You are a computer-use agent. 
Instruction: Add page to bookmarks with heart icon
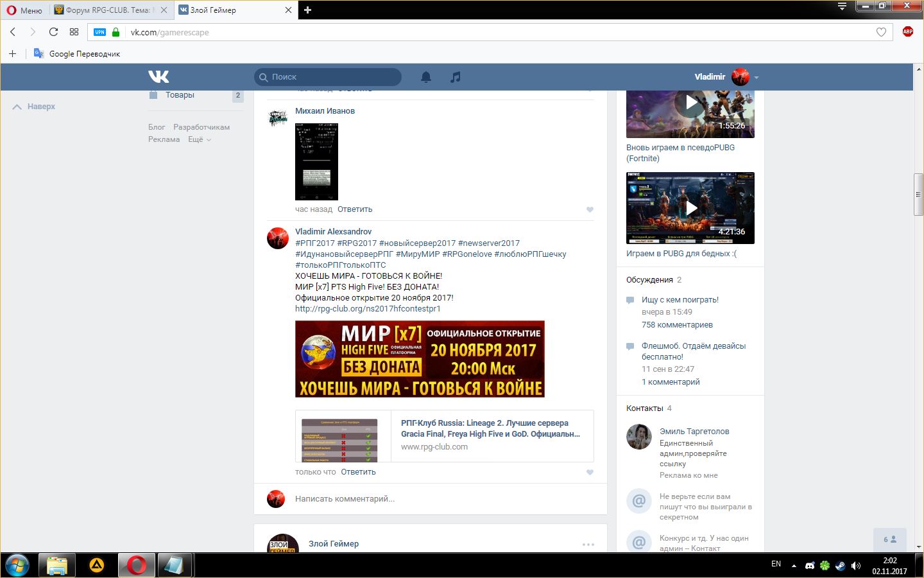tap(881, 32)
